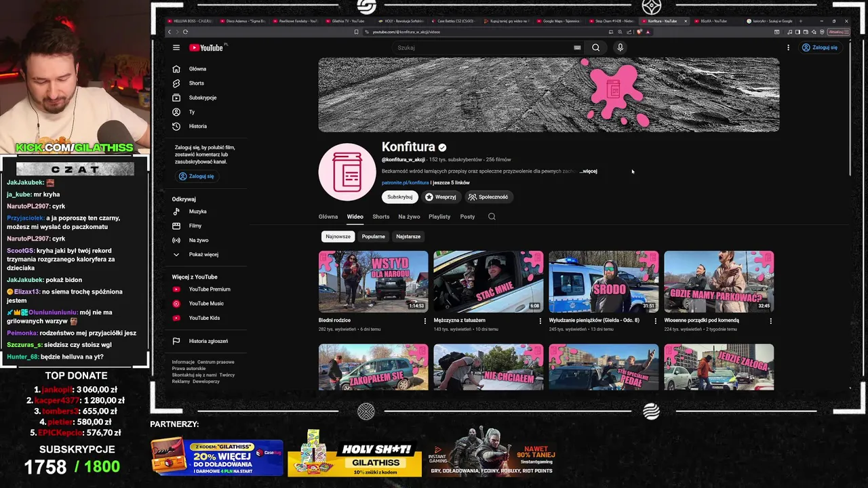Image resolution: width=868 pixels, height=488 pixels.
Task: Open Wiosenne porządki pod komendą thumbnail
Action: click(719, 281)
